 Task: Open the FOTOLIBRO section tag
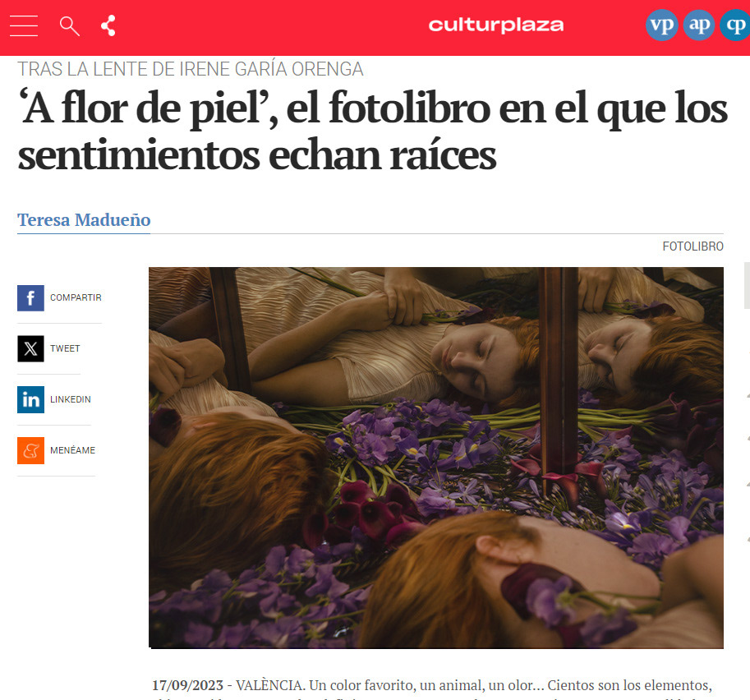[692, 246]
